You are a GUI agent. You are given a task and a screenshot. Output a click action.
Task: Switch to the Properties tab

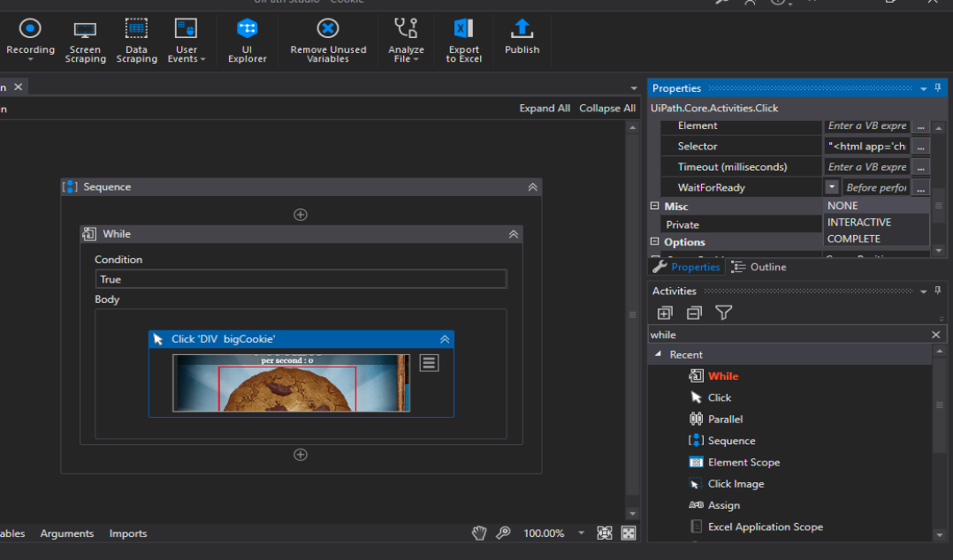coord(686,268)
